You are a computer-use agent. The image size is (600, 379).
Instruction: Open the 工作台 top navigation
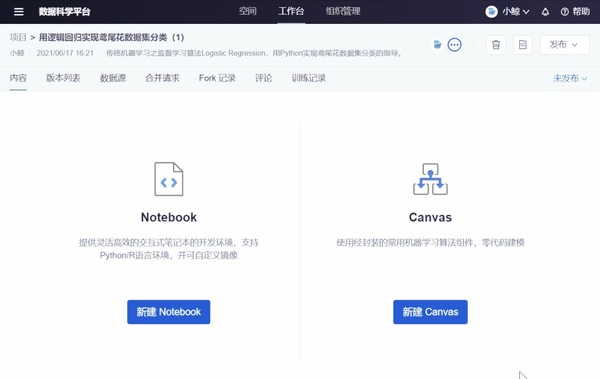click(x=291, y=11)
